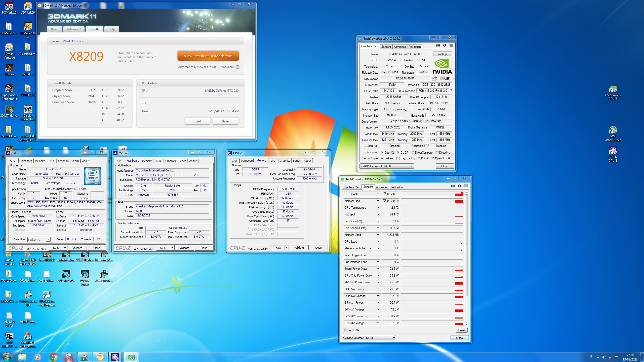Toggle UEFI checkbox in GPU-Z
The image size is (644, 362).
(442, 79)
